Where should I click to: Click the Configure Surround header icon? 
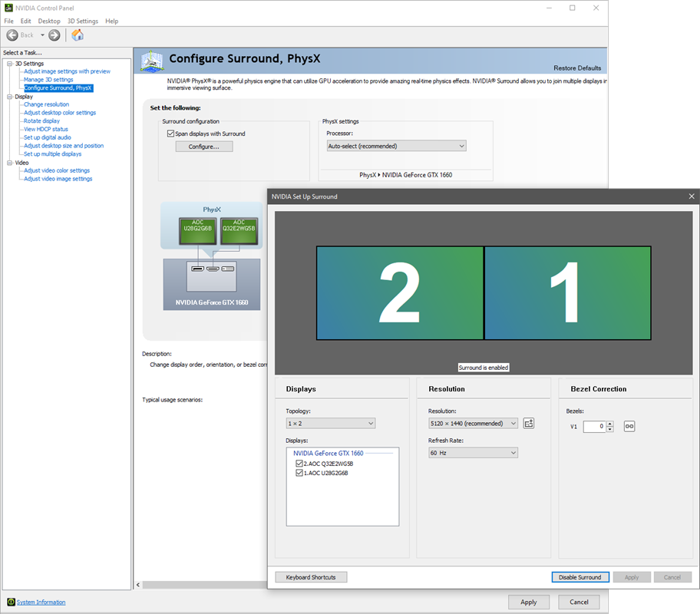(x=152, y=61)
